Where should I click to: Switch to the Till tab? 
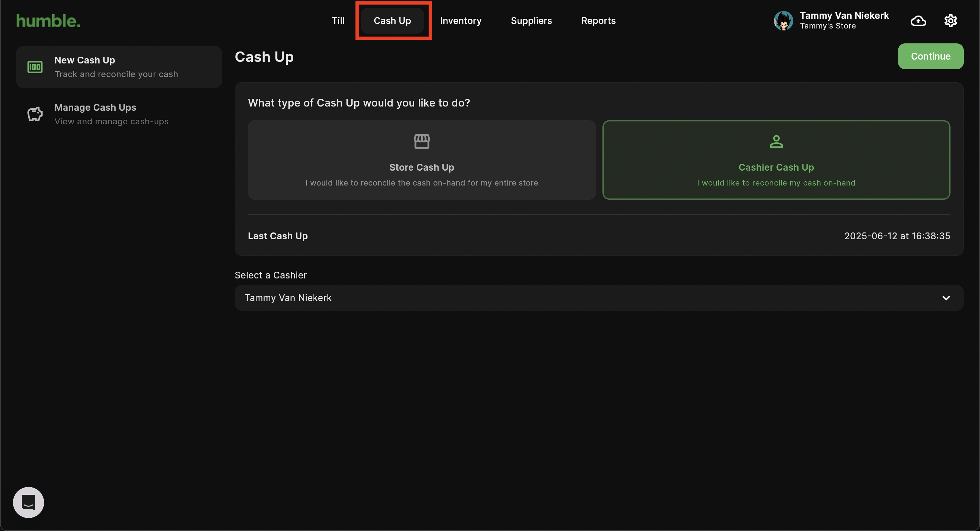(338, 20)
